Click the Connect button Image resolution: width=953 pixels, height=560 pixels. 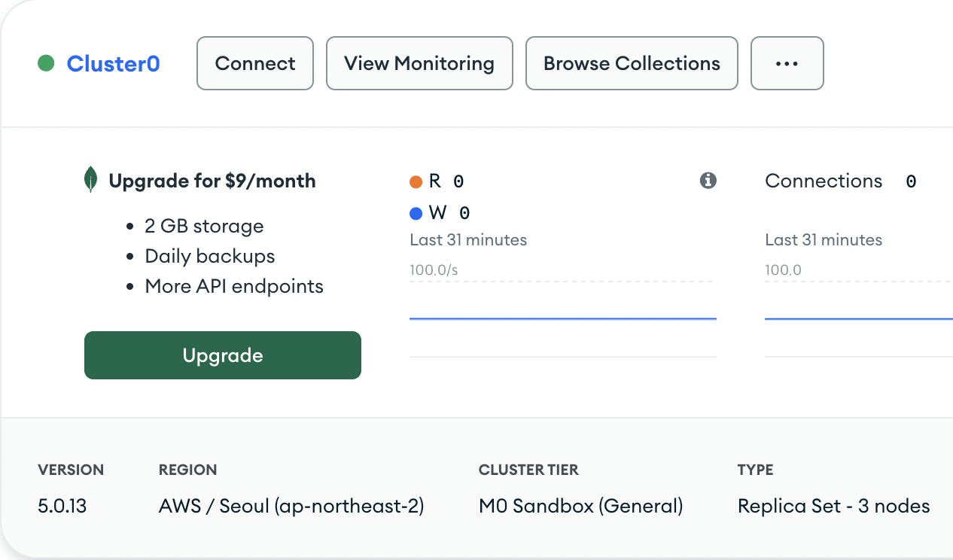pos(255,63)
